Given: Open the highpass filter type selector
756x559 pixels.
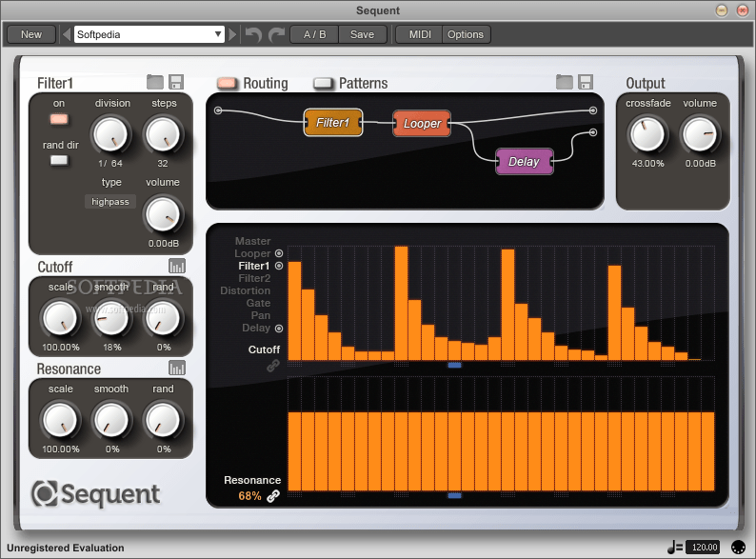Looking at the screenshot, I should pyautogui.click(x=110, y=202).
